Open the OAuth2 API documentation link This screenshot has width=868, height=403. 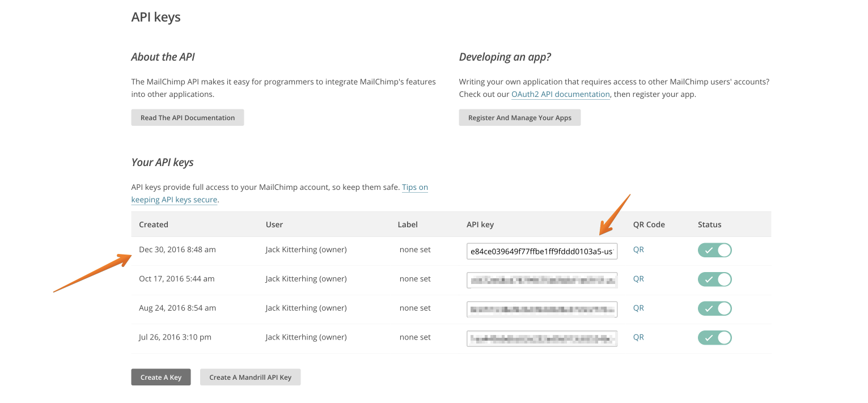[561, 94]
